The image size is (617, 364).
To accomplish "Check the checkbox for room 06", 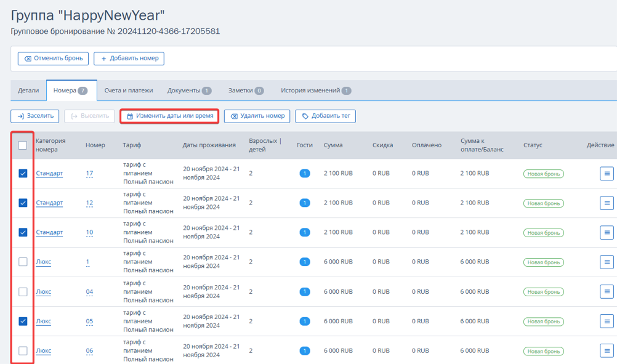I will pyautogui.click(x=23, y=350).
